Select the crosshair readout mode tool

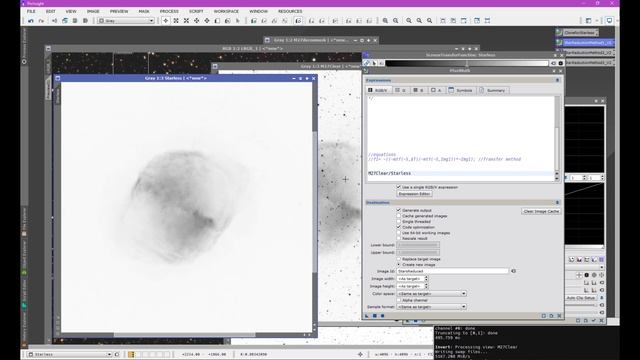[x=165, y=20]
